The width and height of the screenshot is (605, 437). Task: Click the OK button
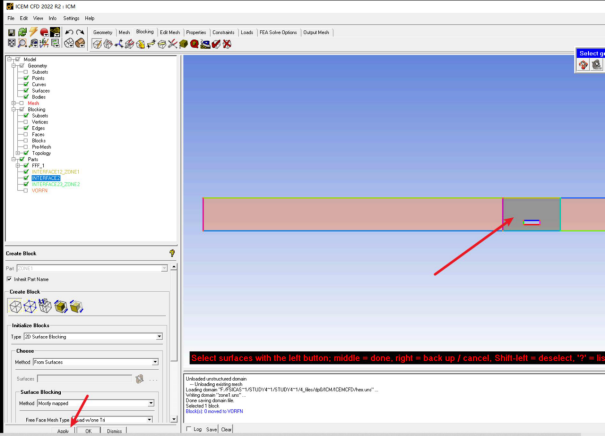click(88, 431)
